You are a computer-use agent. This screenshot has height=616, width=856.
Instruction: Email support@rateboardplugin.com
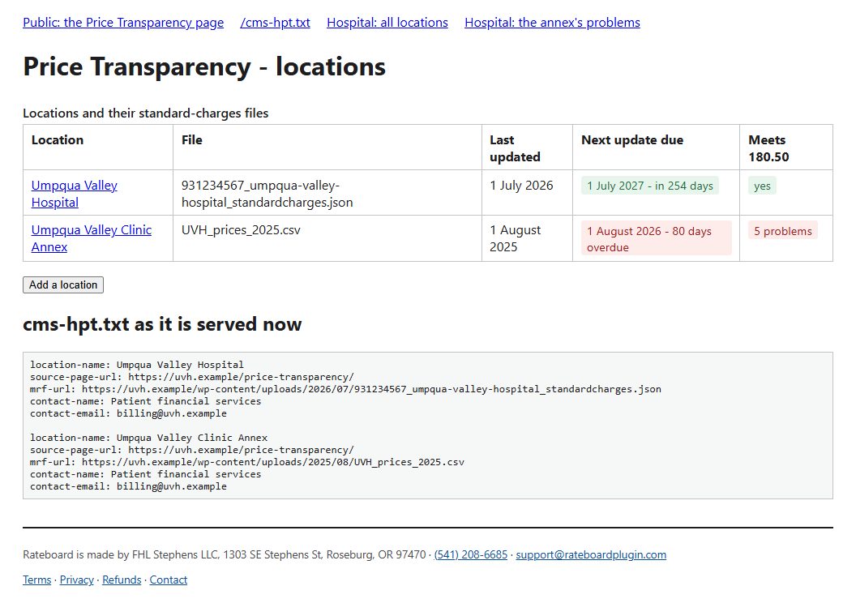click(591, 555)
